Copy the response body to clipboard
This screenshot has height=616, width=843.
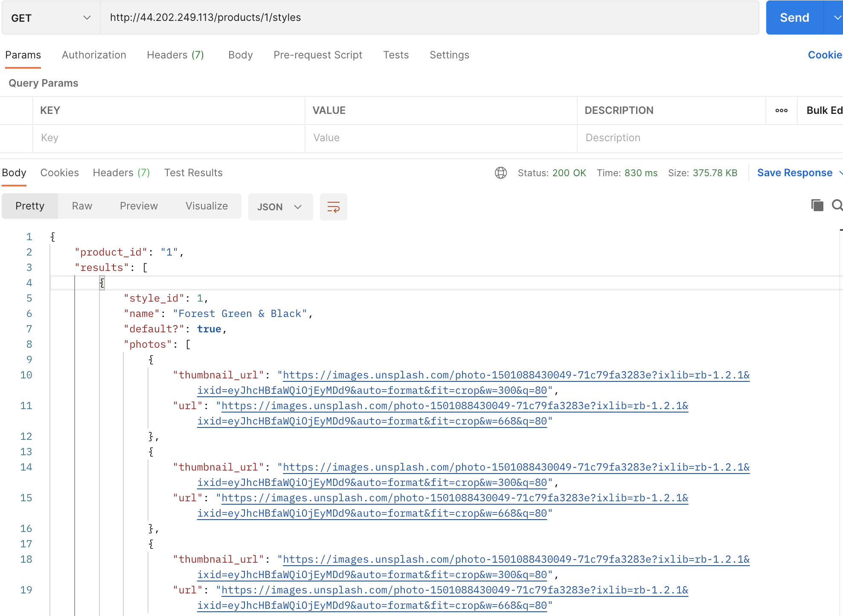click(x=817, y=206)
